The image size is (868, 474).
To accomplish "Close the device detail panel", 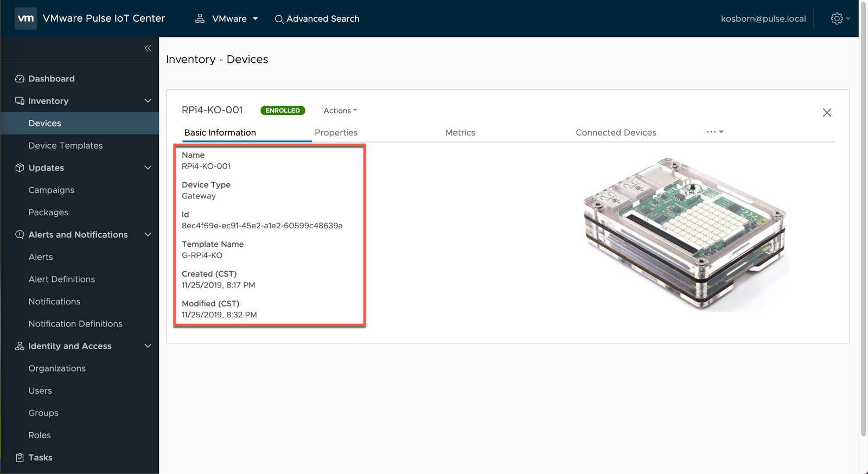I will tap(827, 113).
